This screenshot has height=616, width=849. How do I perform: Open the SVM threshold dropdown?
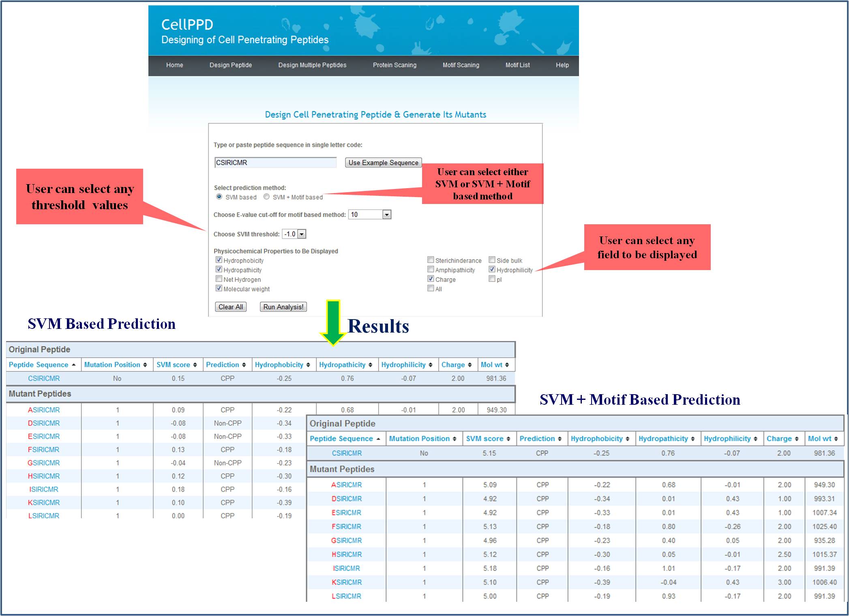coord(301,234)
